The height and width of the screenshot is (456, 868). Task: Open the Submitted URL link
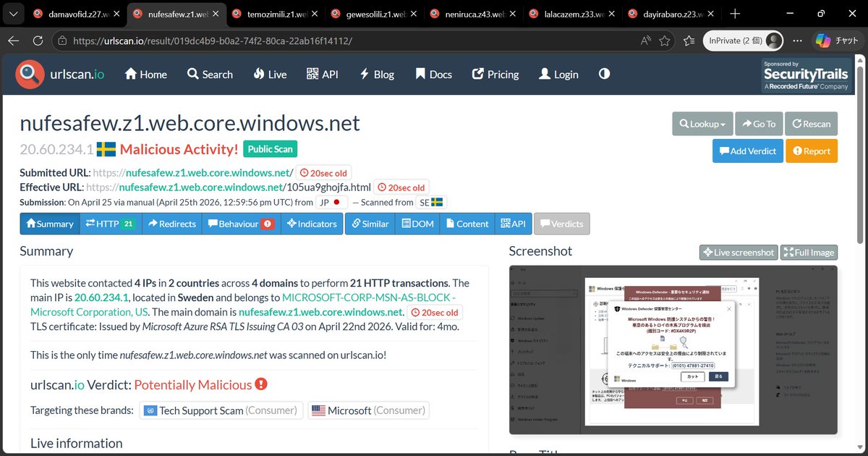click(x=193, y=172)
